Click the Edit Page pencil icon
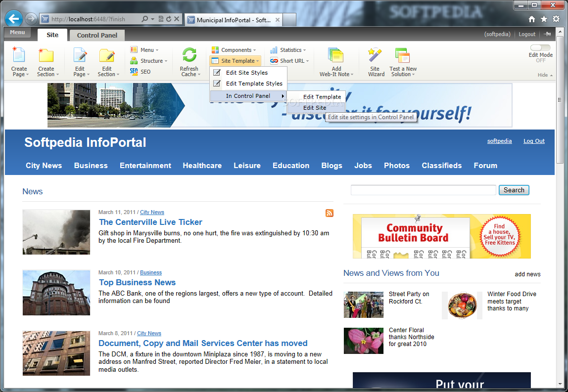The image size is (568, 392). tap(80, 55)
